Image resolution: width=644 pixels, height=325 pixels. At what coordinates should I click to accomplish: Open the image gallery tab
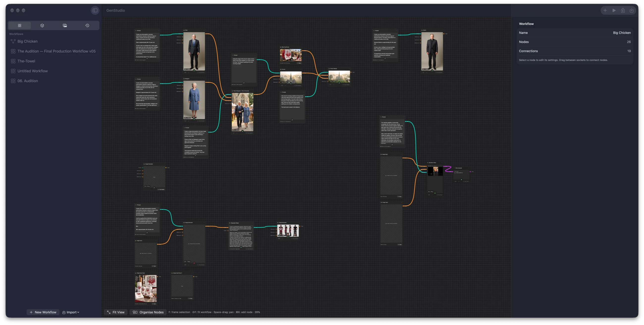point(65,25)
